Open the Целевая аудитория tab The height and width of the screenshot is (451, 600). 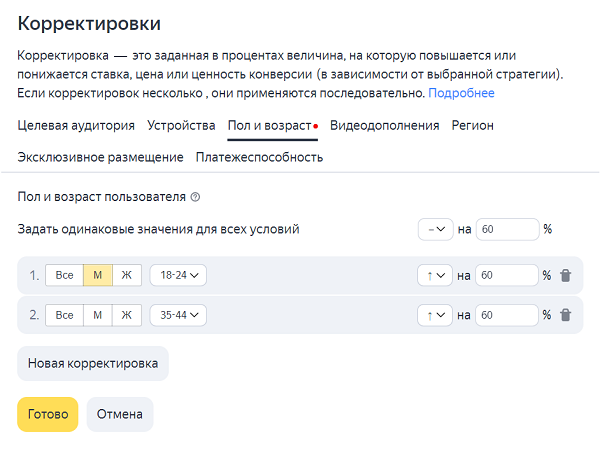pos(76,125)
